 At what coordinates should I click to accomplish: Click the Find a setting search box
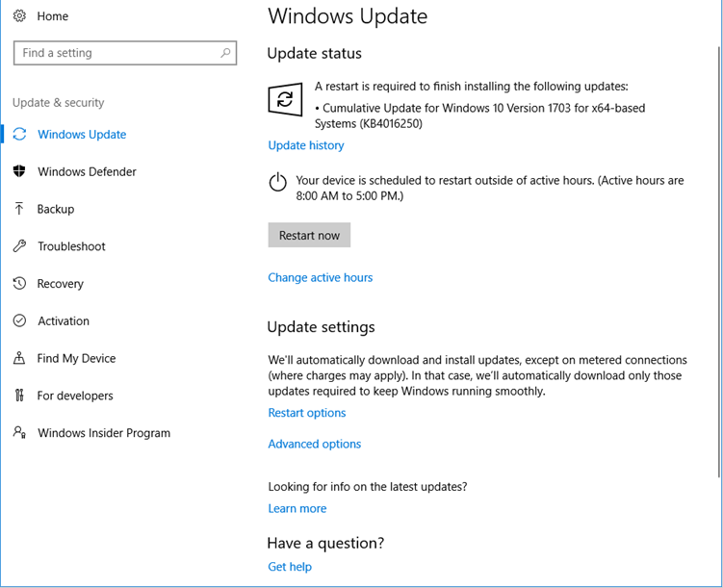(125, 53)
